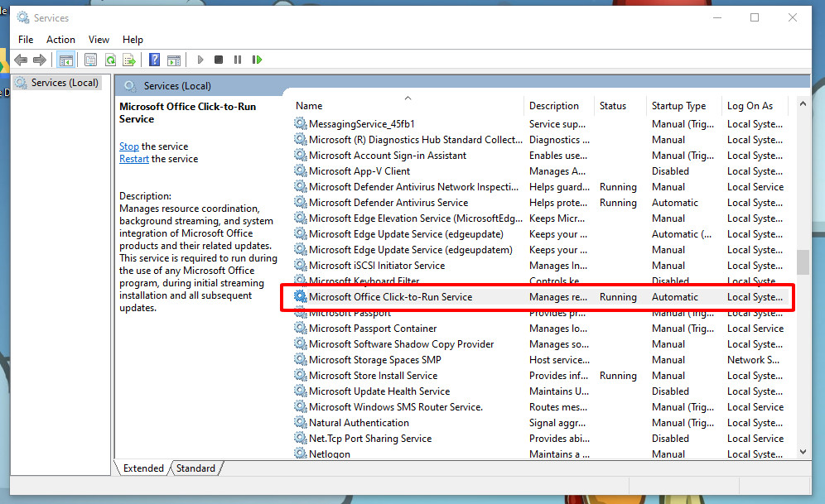825x504 pixels.
Task: Click the Stop link for the service
Action: tap(128, 146)
